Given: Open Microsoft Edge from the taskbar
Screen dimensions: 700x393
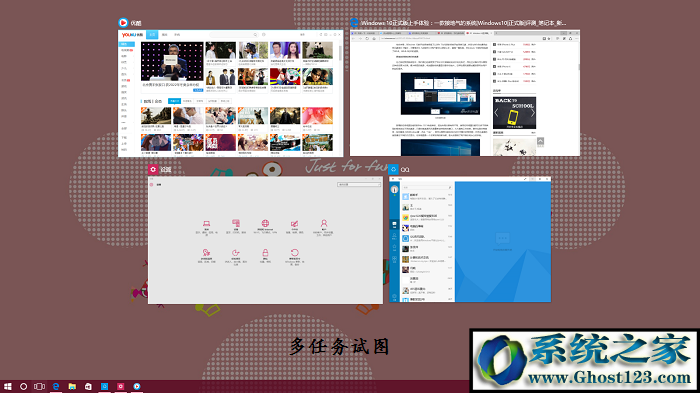Looking at the screenshot, I should pos(56,386).
